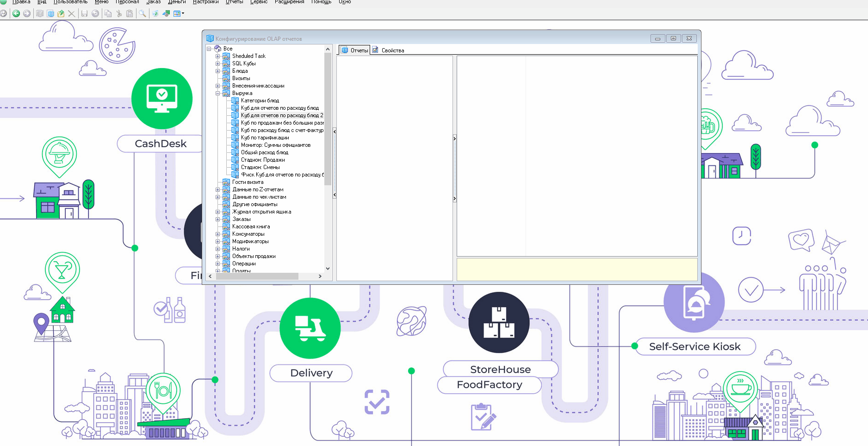Expand the SQL Кубы tree node
The width and height of the screenshot is (868, 446).
click(218, 63)
